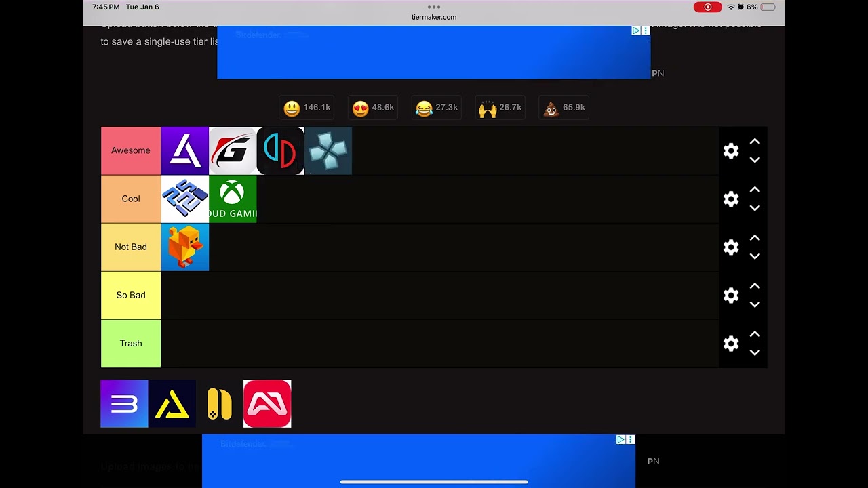This screenshot has height=488, width=868.
Task: Select the orange duck icon in Not Bad tier
Action: tap(185, 247)
